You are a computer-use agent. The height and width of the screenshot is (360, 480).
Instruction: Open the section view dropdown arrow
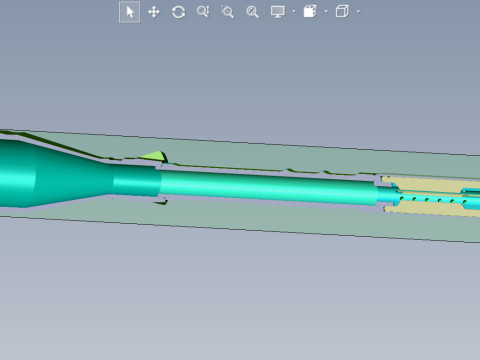(x=326, y=12)
